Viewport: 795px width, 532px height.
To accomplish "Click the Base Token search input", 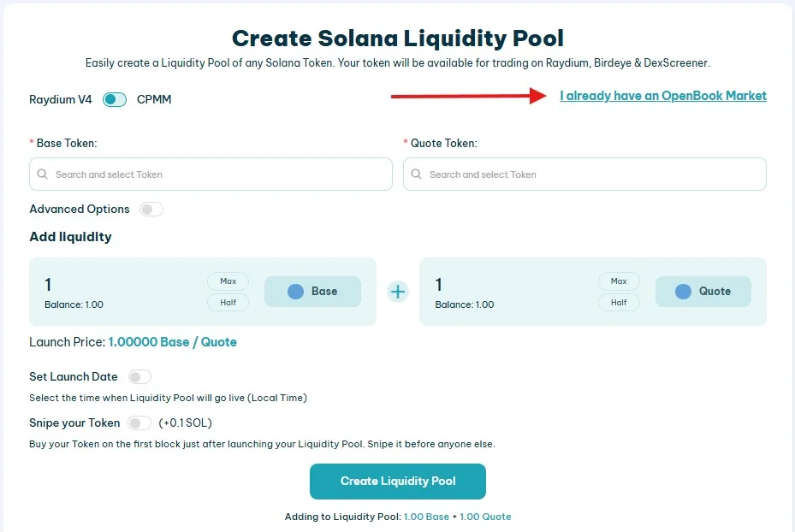I will pyautogui.click(x=210, y=174).
